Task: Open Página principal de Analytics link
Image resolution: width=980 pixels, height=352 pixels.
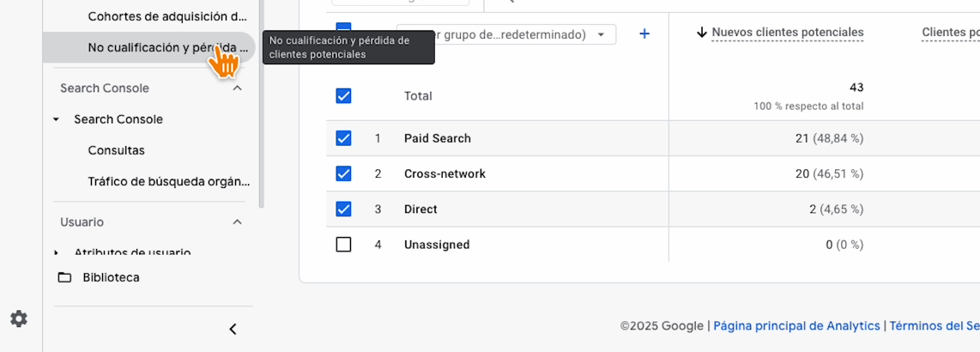Action: [796, 325]
